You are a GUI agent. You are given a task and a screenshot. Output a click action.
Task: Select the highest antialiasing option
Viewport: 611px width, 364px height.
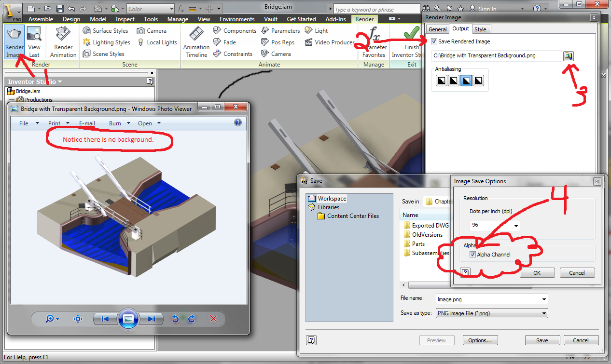click(x=478, y=81)
